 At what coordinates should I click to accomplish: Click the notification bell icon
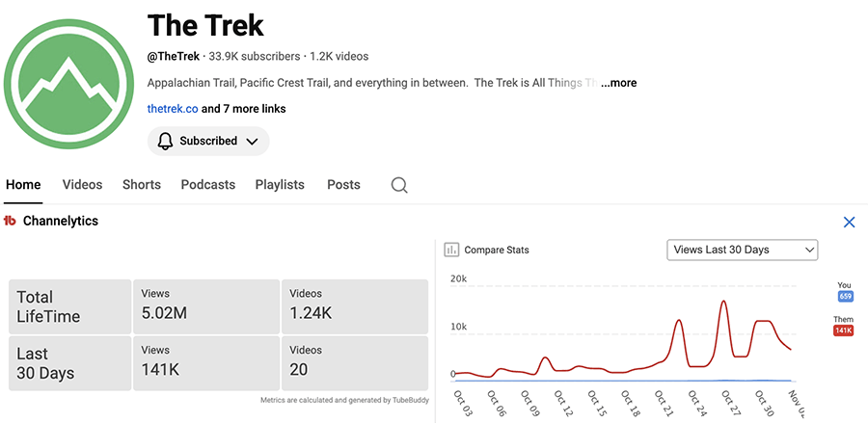(165, 141)
